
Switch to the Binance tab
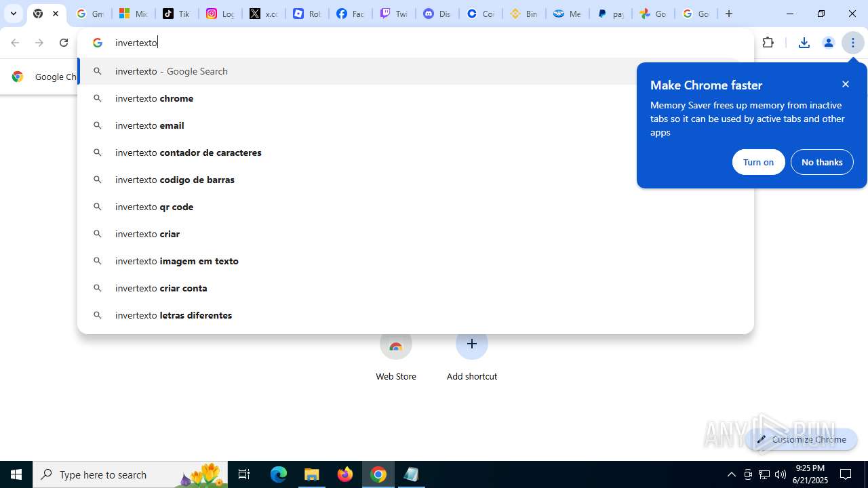click(x=524, y=14)
